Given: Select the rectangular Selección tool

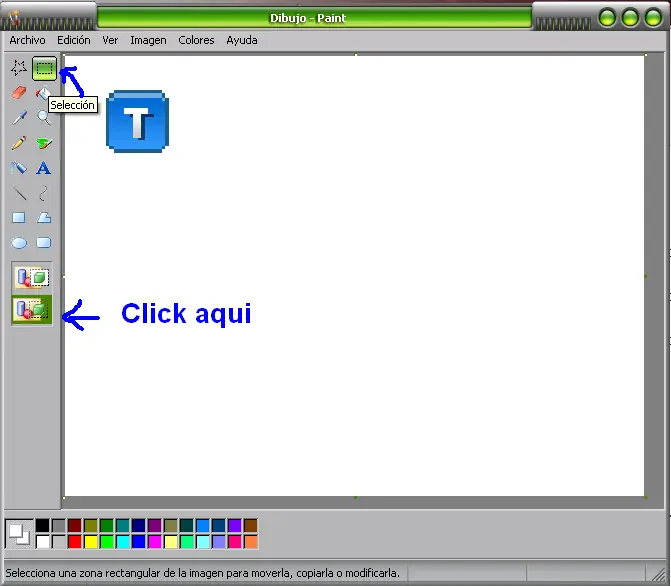Looking at the screenshot, I should [x=44, y=68].
